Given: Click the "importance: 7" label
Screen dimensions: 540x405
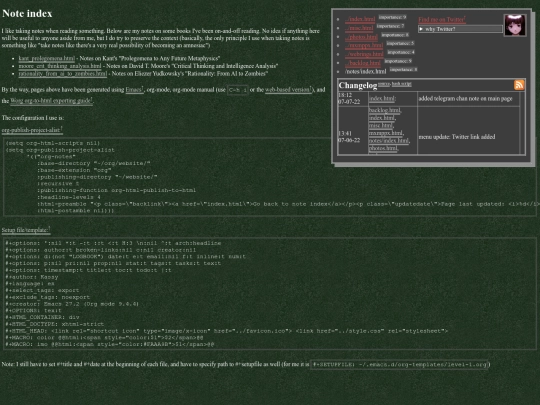Looking at the screenshot, I should coord(390,26).
